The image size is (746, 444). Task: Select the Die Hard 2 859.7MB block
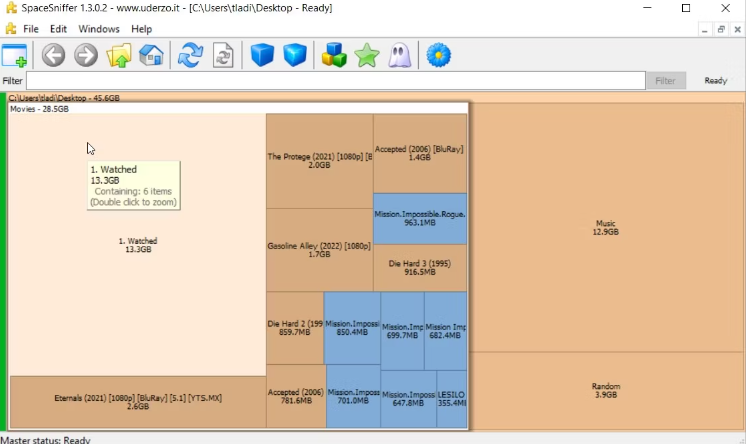pyautogui.click(x=295, y=328)
